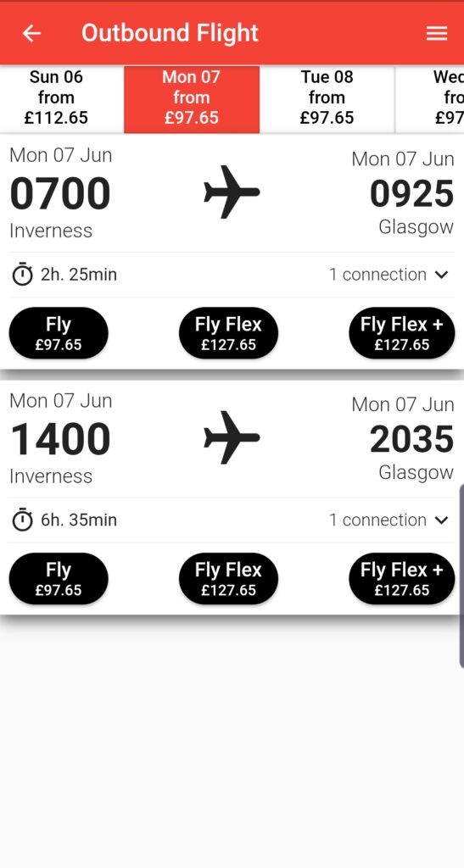Tap airplane icon on 1400 flight
464x868 pixels.
(x=232, y=437)
